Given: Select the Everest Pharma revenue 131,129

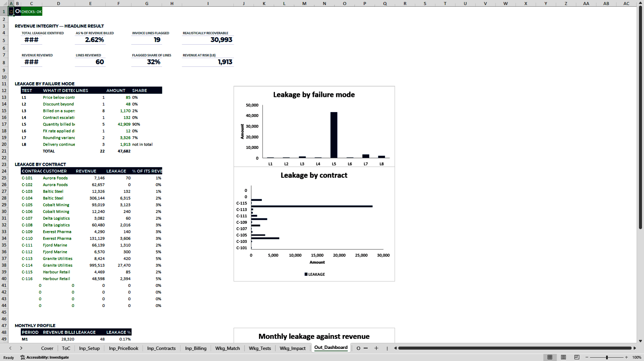Looking at the screenshot, I should click(90, 238).
